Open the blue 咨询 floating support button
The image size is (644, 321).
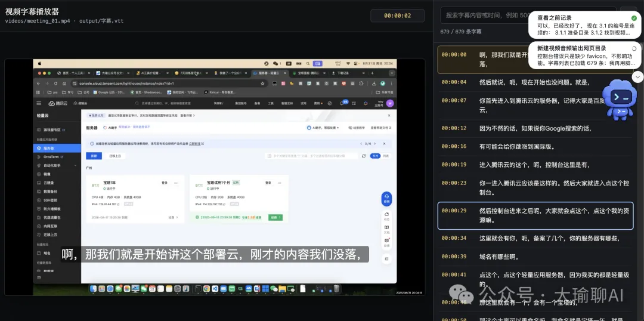coord(386,199)
